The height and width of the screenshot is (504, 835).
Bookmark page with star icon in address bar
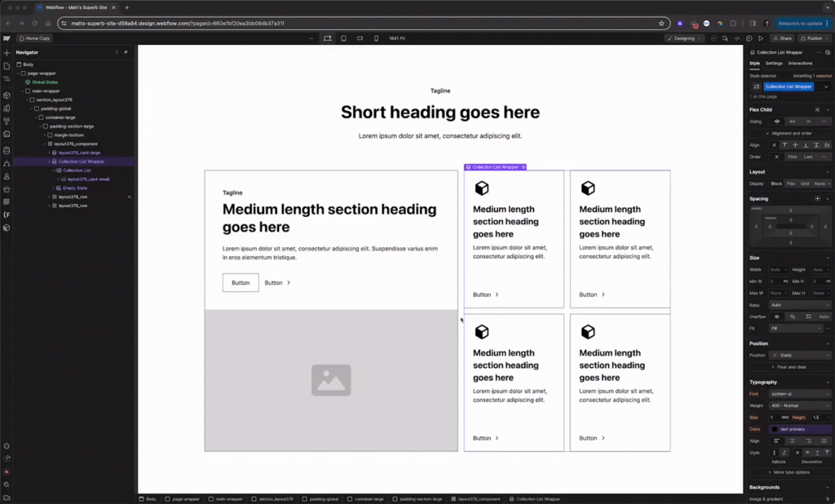661,24
